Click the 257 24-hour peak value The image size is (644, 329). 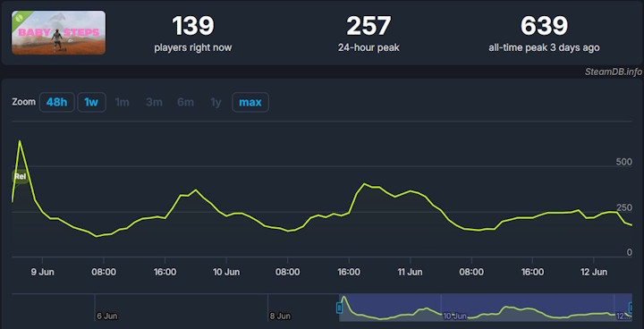click(x=369, y=26)
